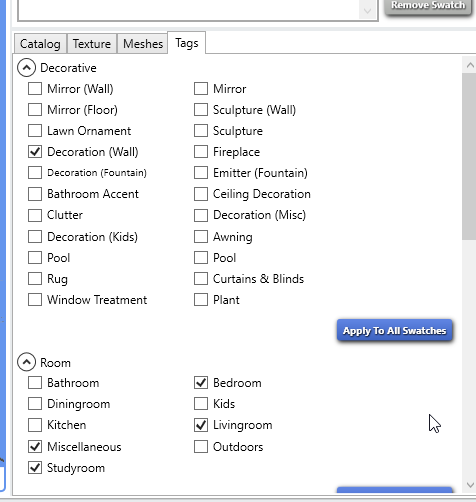This screenshot has height=502, width=476.
Task: Click the scrollbar up arrow
Action: coord(470,65)
